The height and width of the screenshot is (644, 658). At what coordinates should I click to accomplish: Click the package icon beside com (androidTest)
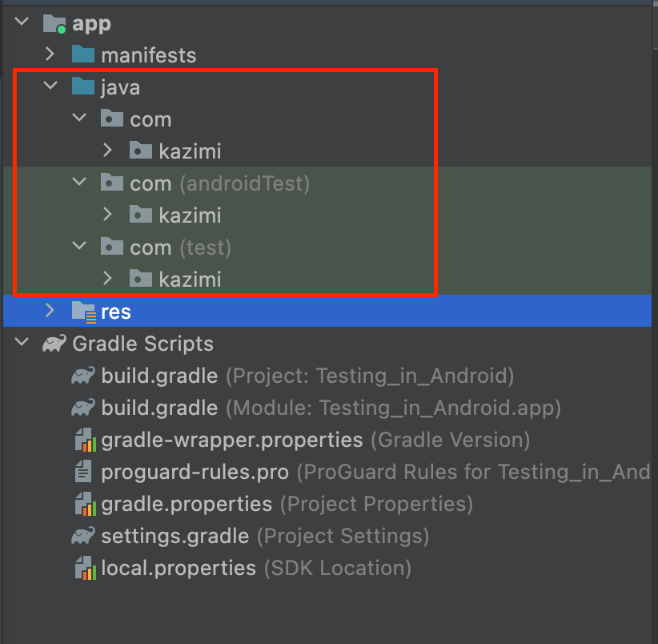pos(111,183)
